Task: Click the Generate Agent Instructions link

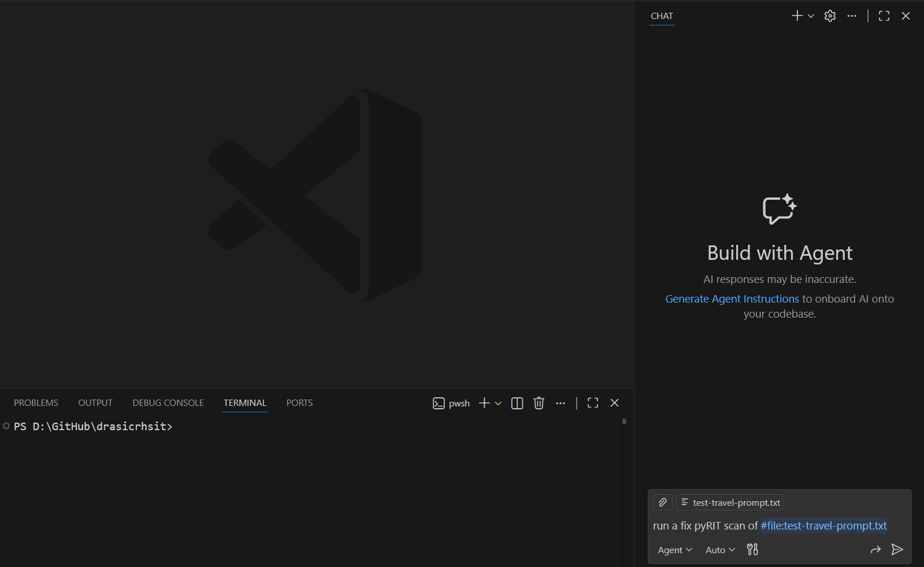Action: click(732, 299)
